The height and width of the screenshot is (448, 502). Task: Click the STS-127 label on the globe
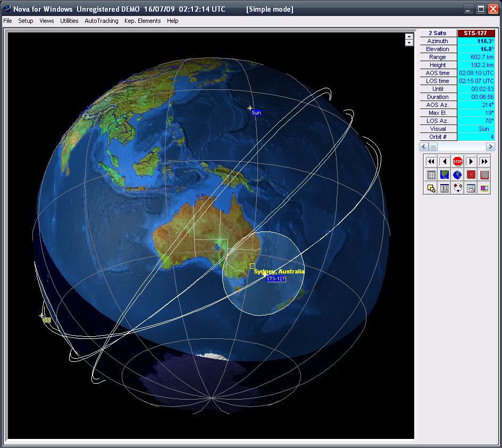click(275, 279)
